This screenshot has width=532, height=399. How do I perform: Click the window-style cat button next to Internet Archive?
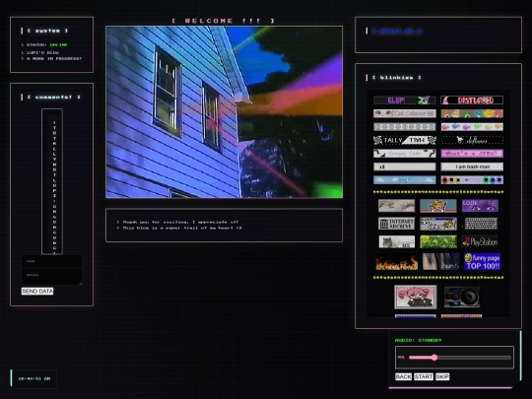pyautogui.click(x=438, y=224)
